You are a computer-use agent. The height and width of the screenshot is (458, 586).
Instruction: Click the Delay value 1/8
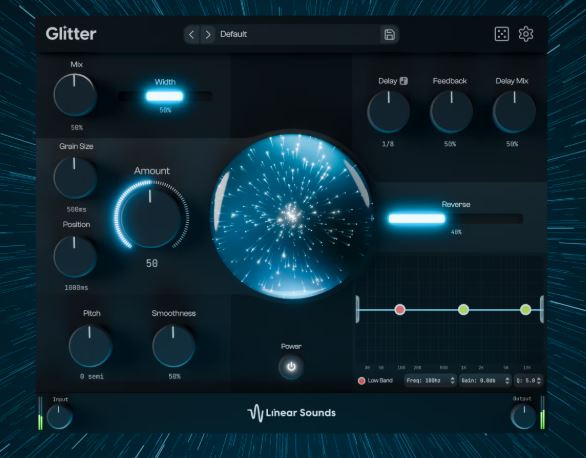click(388, 144)
